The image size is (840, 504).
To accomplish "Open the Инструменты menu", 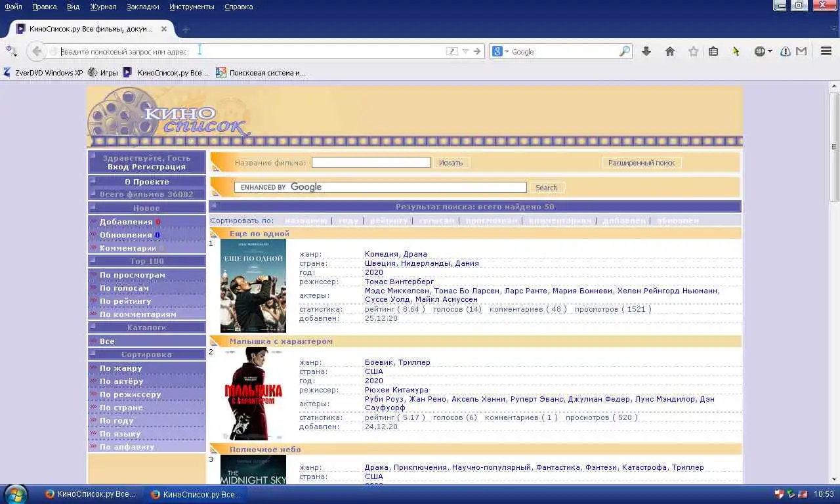I will (192, 7).
